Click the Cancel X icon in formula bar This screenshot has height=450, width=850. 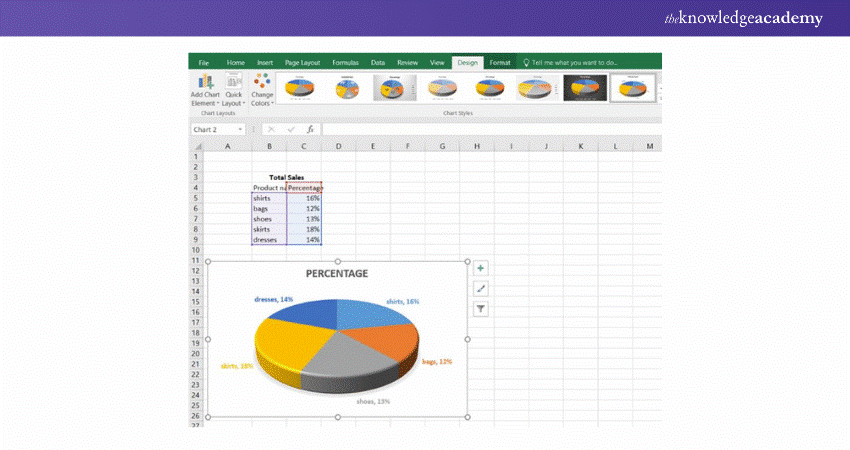coord(271,129)
